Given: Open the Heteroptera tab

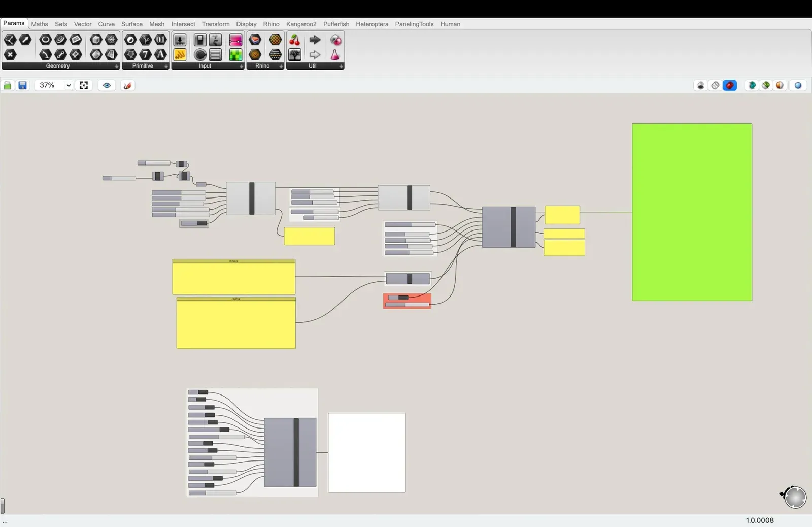Looking at the screenshot, I should click(372, 24).
